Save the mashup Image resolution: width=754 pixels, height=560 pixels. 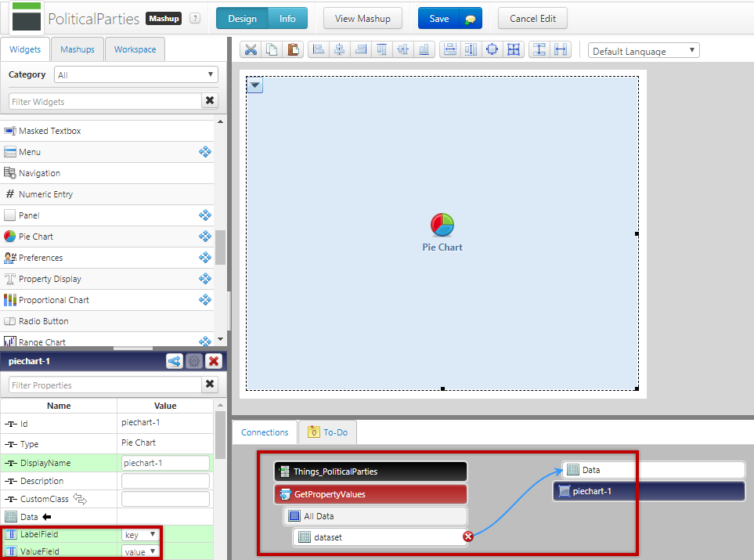pyautogui.click(x=439, y=19)
